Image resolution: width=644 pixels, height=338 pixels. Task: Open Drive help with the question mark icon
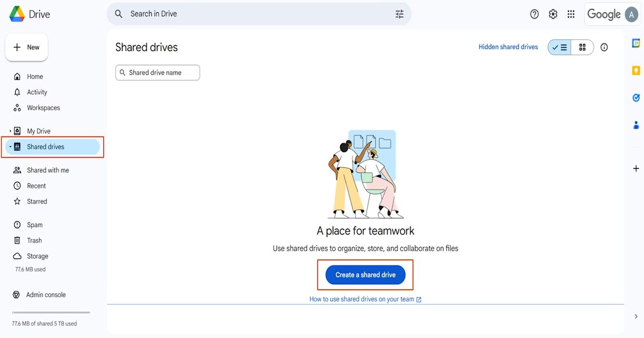(x=534, y=14)
